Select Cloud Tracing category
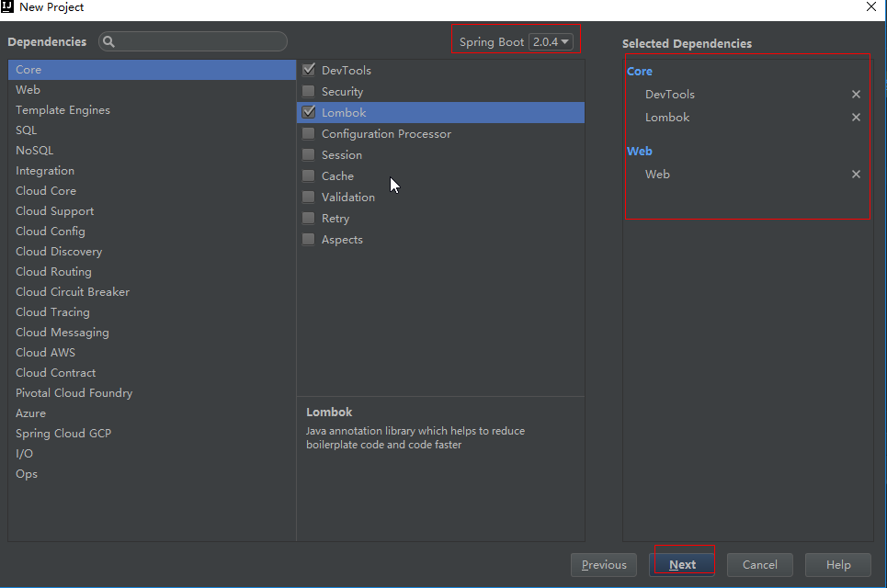This screenshot has height=588, width=887. click(x=152, y=312)
